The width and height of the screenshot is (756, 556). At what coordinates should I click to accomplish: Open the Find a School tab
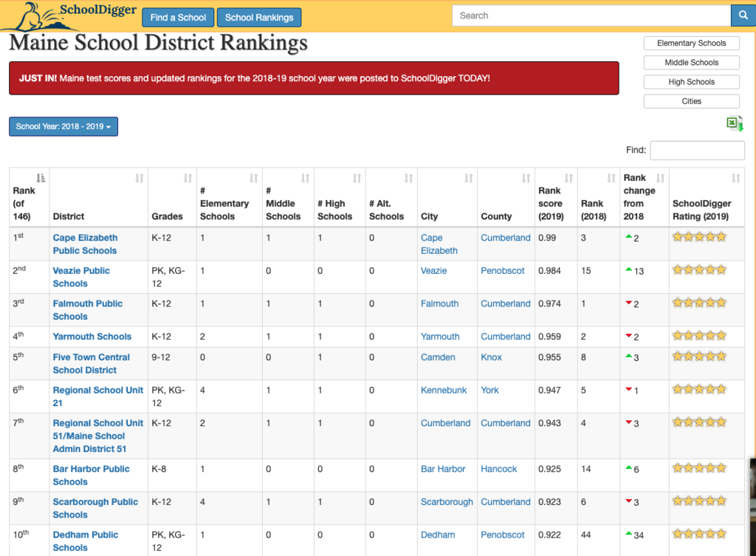[x=178, y=17]
